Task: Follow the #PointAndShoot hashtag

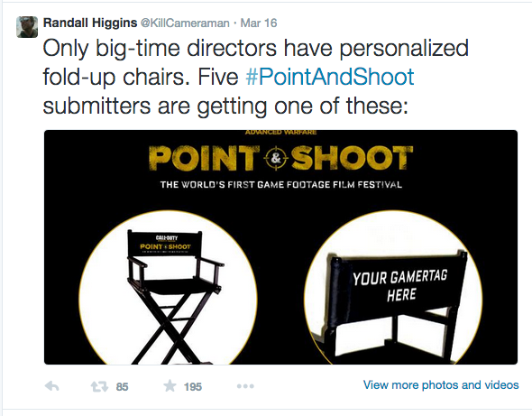Action: [x=330, y=77]
